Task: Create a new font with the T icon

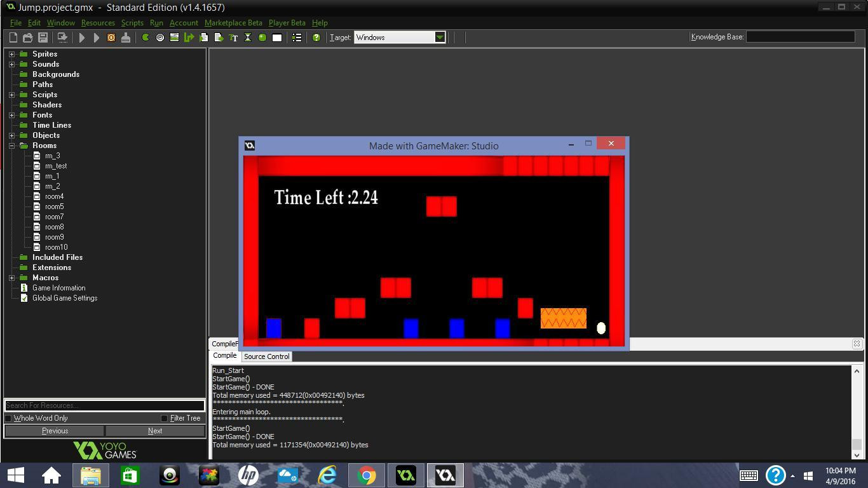Action: pyautogui.click(x=233, y=37)
